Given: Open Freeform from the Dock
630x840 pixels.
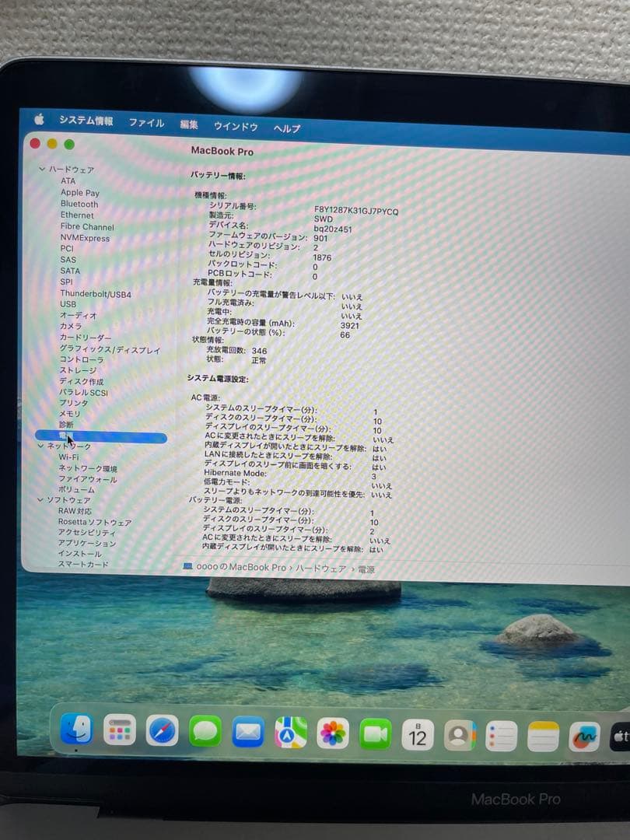Looking at the screenshot, I should coord(584,737).
